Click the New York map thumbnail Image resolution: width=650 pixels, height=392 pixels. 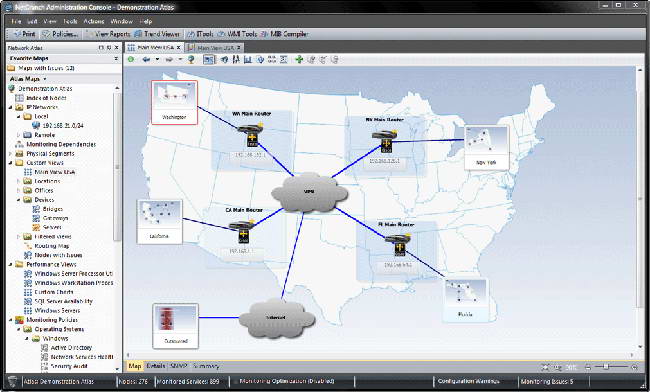click(x=486, y=148)
